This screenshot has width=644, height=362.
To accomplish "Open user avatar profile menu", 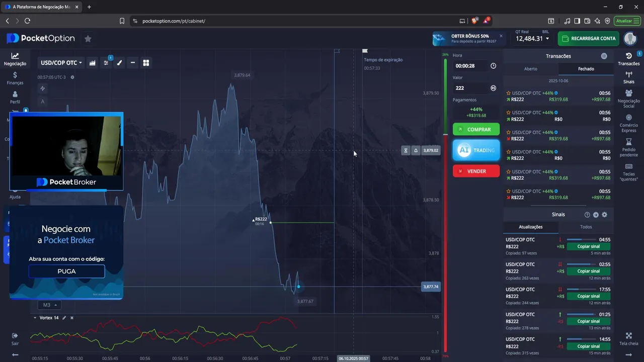I will pyautogui.click(x=630, y=38).
